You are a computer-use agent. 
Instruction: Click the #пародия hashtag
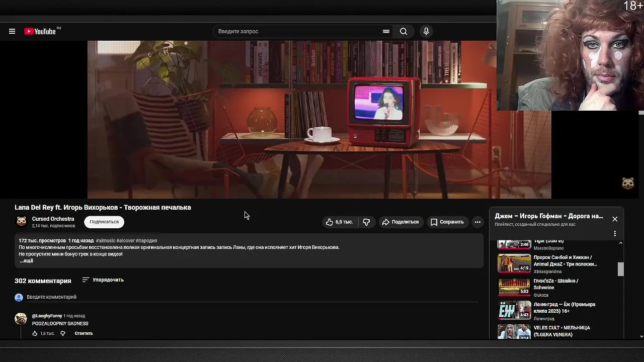pos(146,240)
